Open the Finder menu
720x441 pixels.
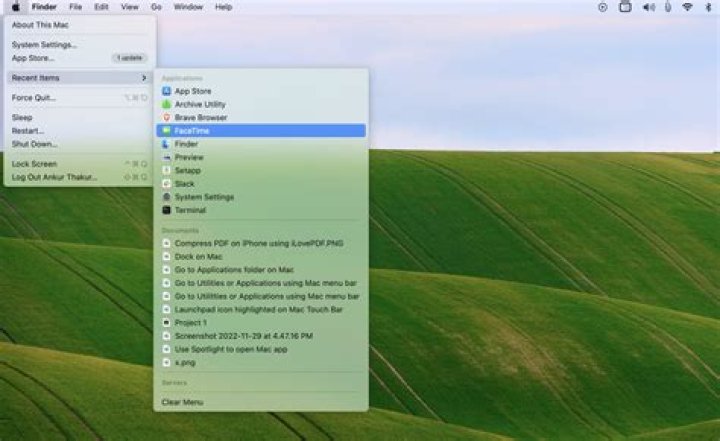pyautogui.click(x=44, y=7)
